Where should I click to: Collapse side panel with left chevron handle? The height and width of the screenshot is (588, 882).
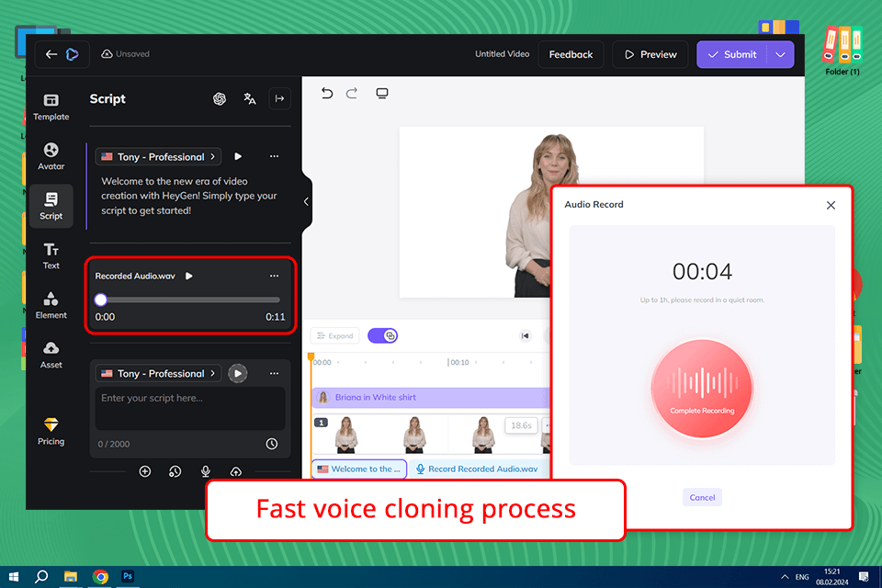click(x=306, y=201)
